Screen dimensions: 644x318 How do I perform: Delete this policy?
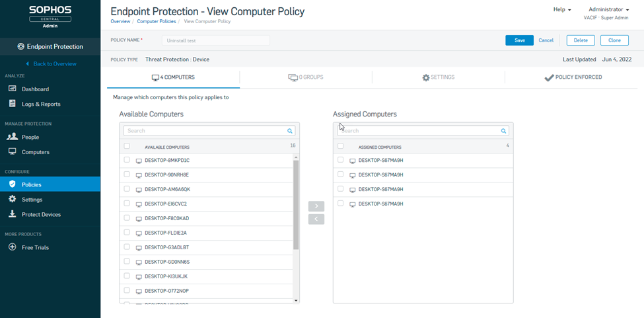coord(581,40)
